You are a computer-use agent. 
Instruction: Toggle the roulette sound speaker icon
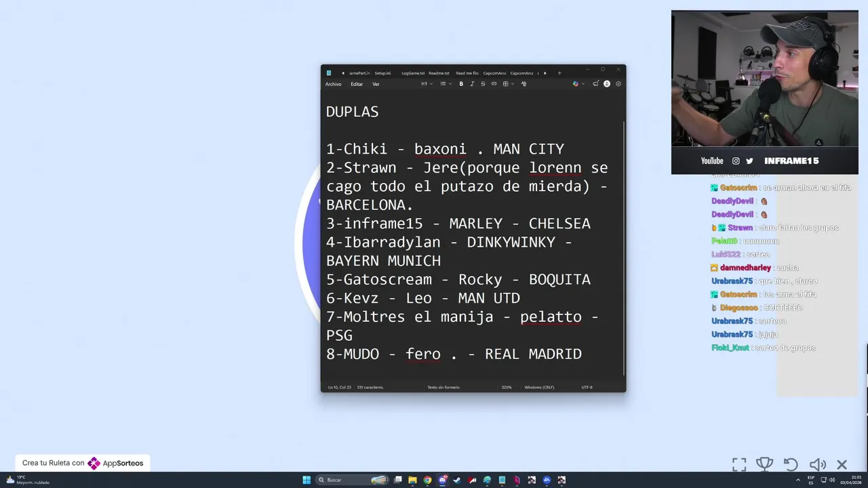(817, 464)
